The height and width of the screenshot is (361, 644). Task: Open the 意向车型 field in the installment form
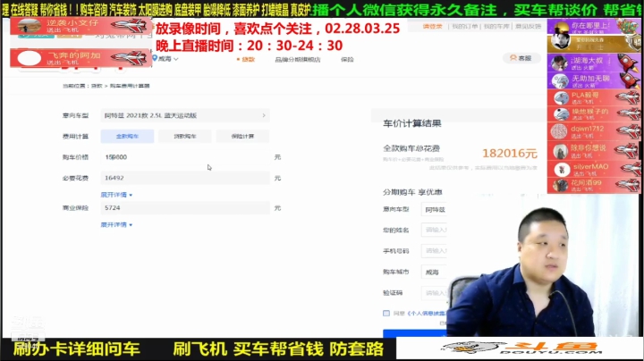tap(434, 210)
